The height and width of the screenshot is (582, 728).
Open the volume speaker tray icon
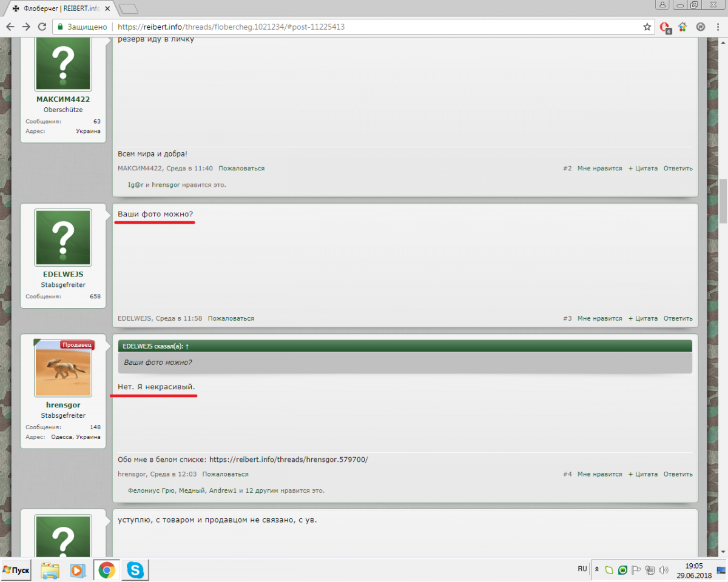[664, 570]
